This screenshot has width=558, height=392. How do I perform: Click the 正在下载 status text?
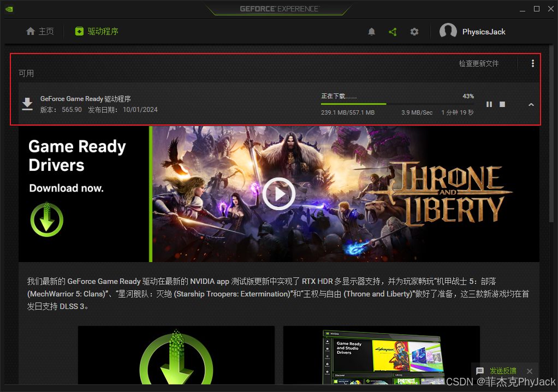tap(339, 96)
